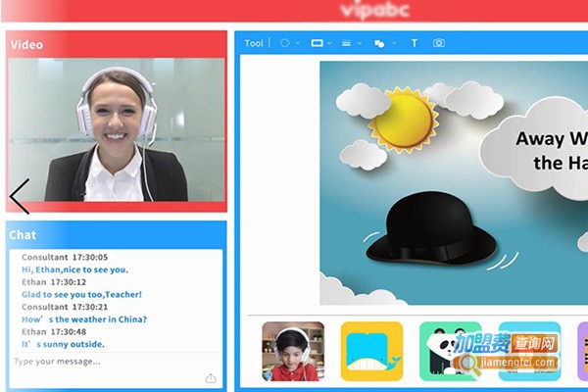Open the panda thumbnail
Screen dimensions: 588x392
tap(450, 351)
